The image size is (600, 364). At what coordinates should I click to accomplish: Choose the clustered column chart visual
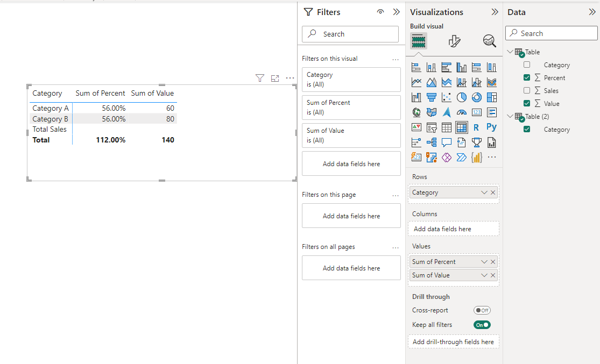462,68
